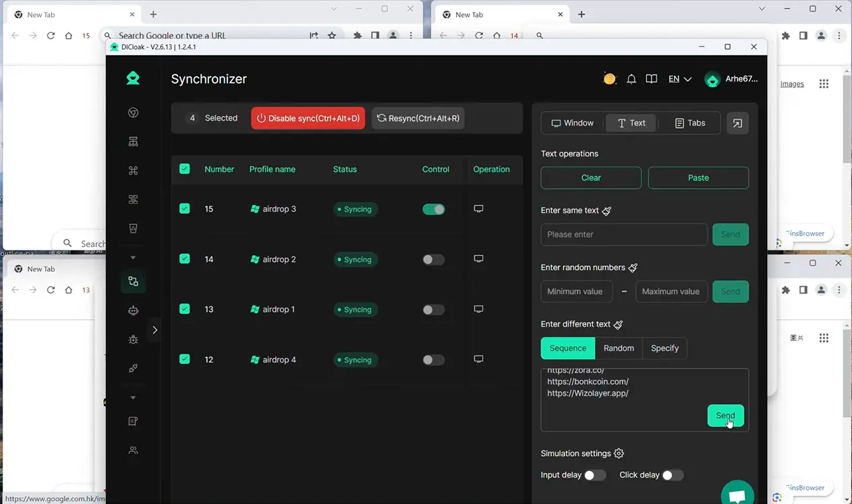Click the eraser icon beside Enter same text
The image size is (852, 504).
tap(606, 211)
